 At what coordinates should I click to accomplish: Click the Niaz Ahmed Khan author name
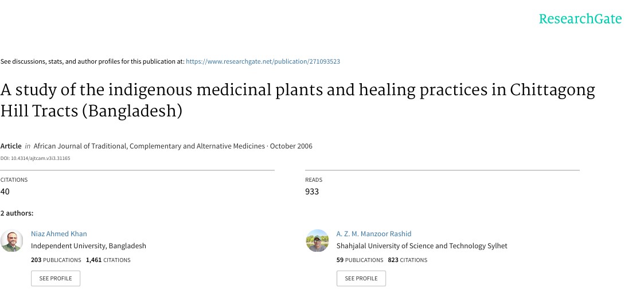[58, 234]
